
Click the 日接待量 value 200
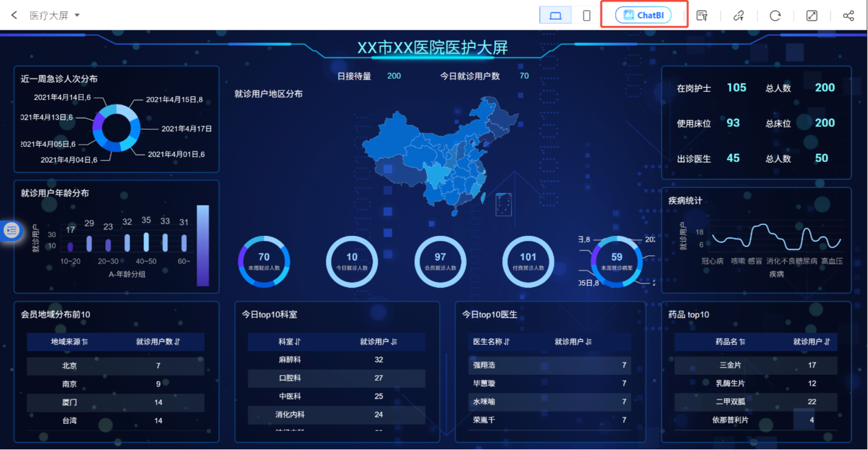tap(394, 76)
